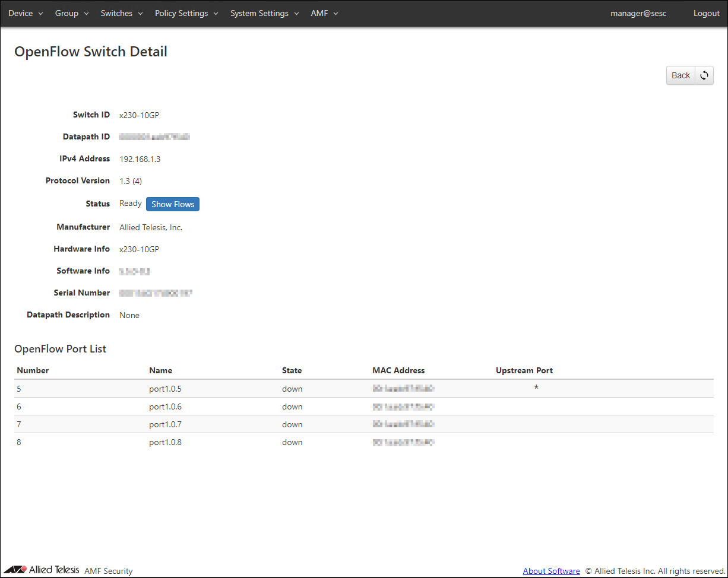This screenshot has width=728, height=578.
Task: Expand Policy Settings menu
Action: pyautogui.click(x=186, y=13)
